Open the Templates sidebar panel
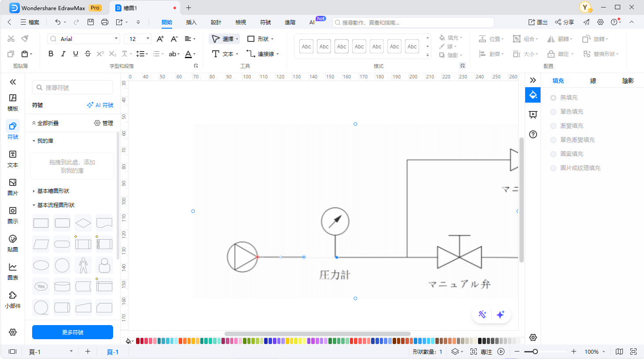 (x=13, y=102)
